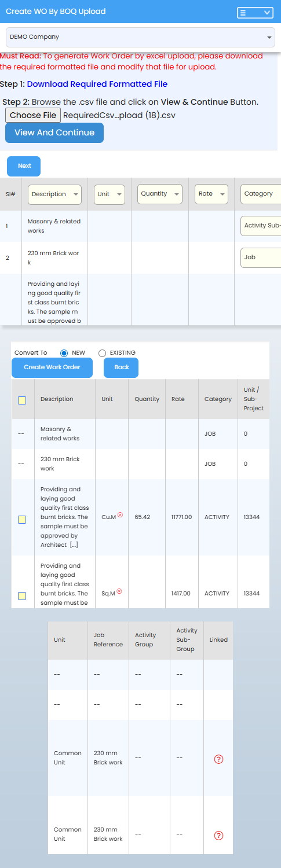Open the hamburger menu dropdown in header
The image size is (281, 868).
pos(255,12)
